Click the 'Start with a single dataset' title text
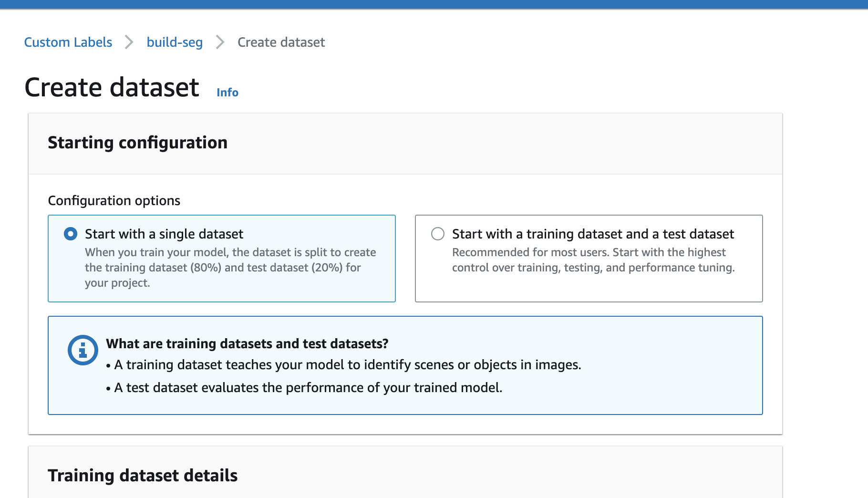 [164, 234]
